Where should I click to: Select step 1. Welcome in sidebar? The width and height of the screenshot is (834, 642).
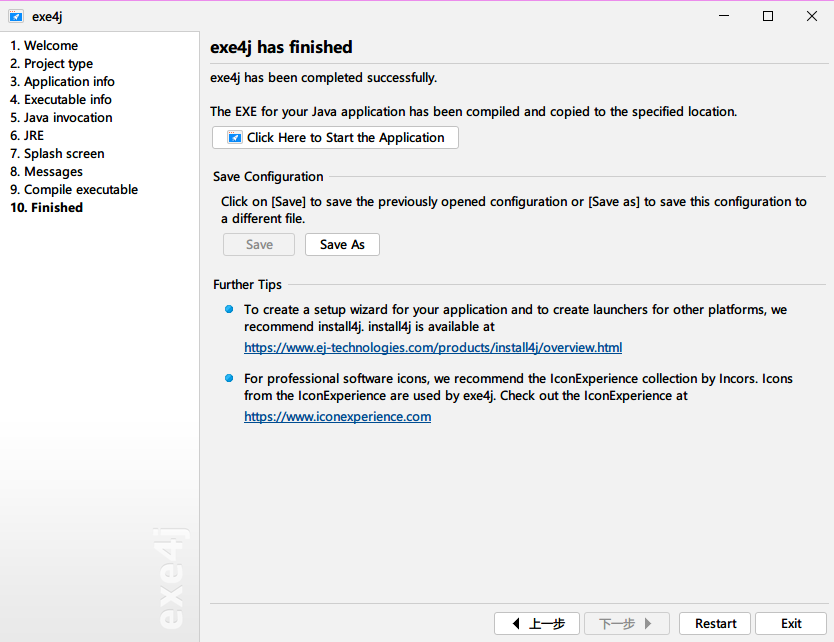(44, 46)
